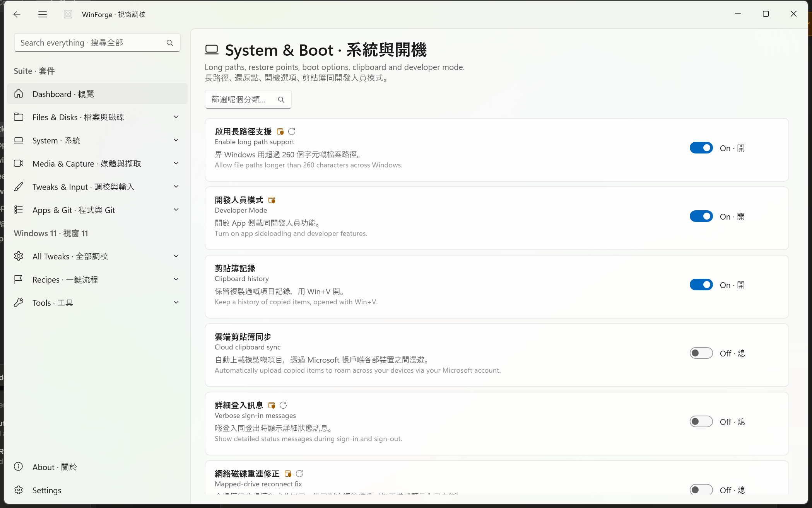Select Files & Disks · 檔案與磁碟 label
Screen dimensions: 812x508
(79, 117)
